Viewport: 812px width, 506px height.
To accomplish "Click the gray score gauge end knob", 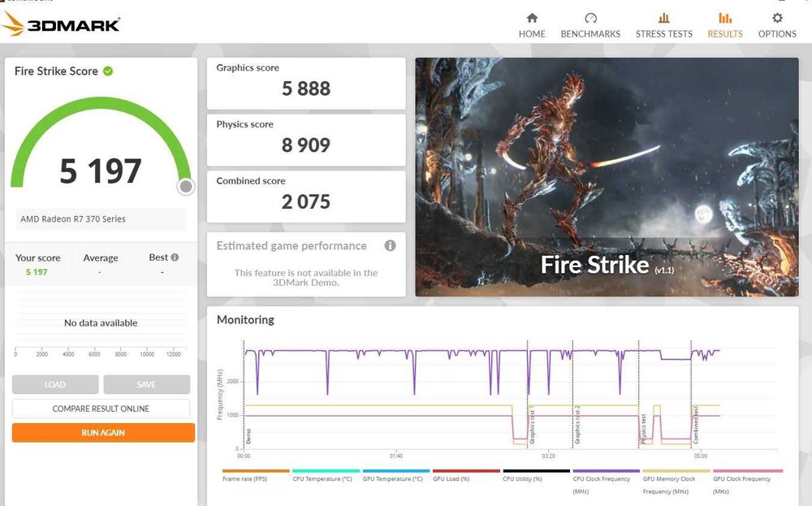I will [x=185, y=186].
